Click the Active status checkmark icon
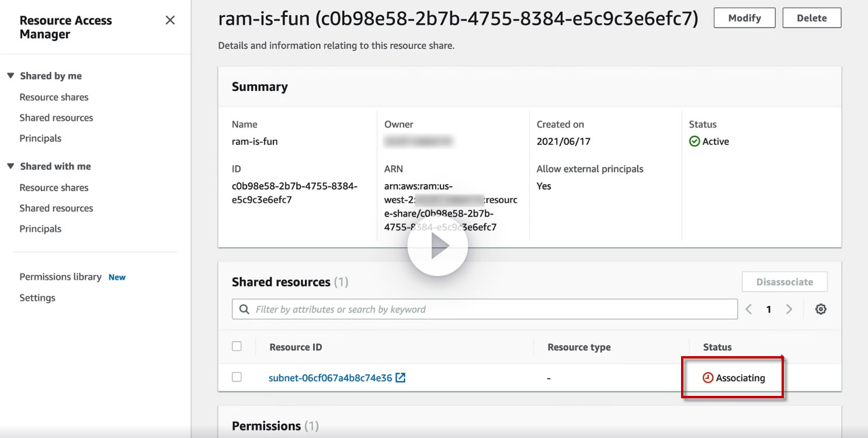Viewport: 868px width, 438px height. click(695, 142)
